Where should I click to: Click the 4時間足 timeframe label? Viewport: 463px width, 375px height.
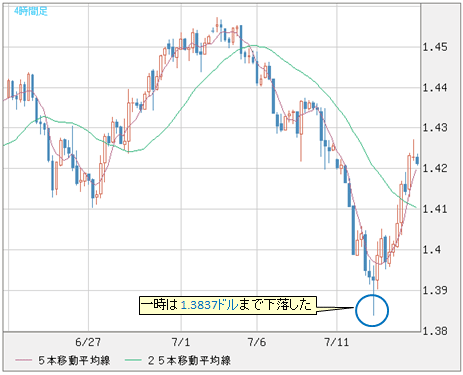pos(31,11)
